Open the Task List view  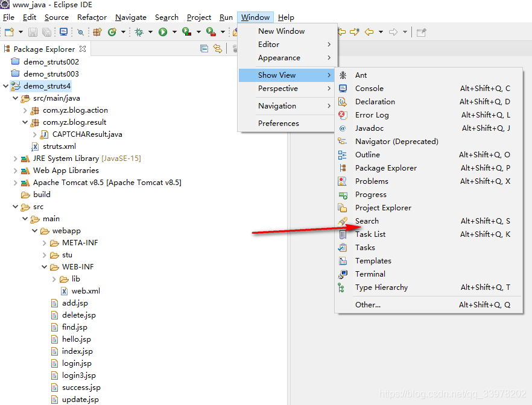[428, 234]
